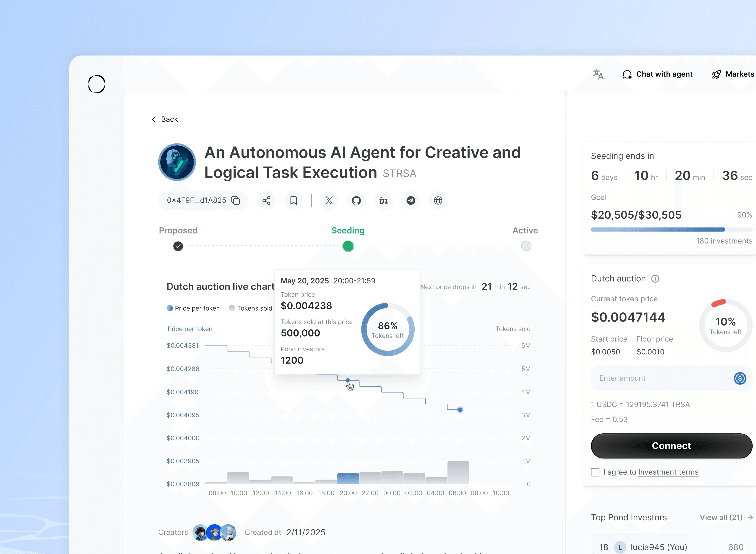Select the highlighted 20:00 blue bar
The image size is (756, 554).
pyautogui.click(x=348, y=479)
